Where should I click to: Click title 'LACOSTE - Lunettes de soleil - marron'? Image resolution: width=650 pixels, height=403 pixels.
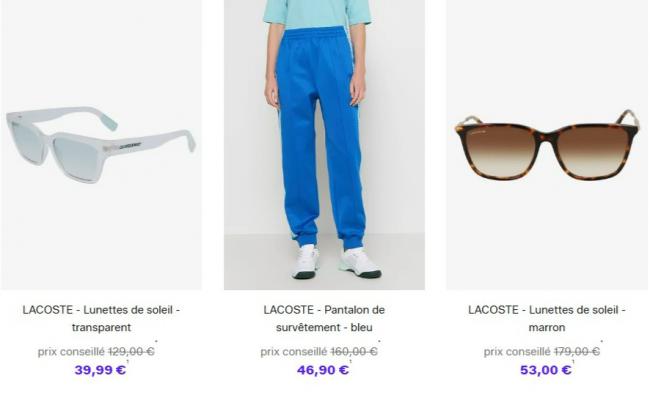pyautogui.click(x=547, y=318)
